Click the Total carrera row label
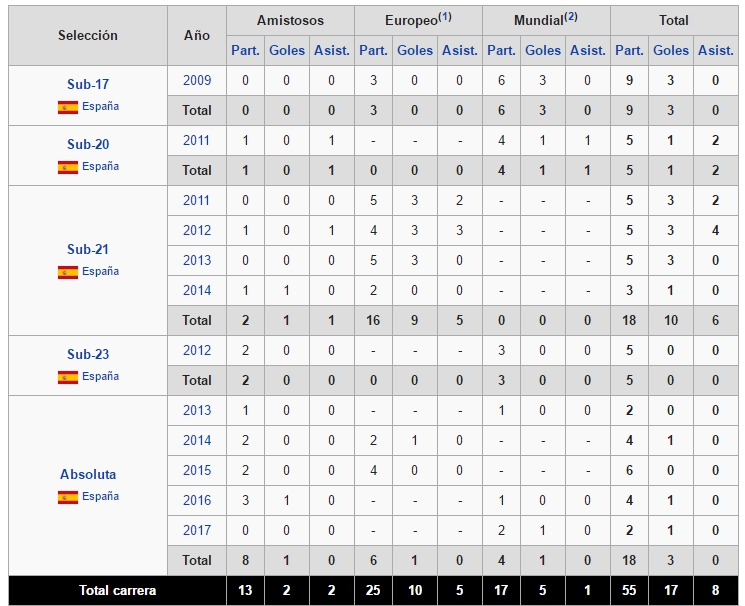This screenshot has height=606, width=745. [118, 591]
